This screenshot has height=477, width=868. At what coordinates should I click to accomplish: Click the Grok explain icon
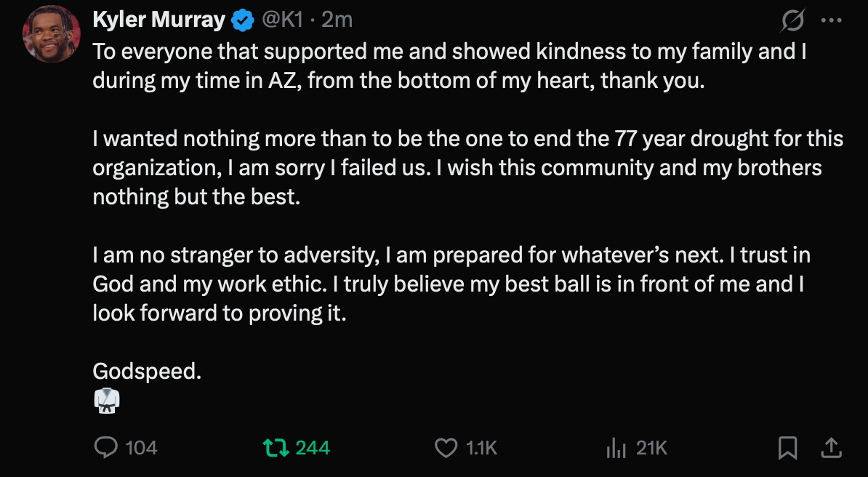pos(792,21)
